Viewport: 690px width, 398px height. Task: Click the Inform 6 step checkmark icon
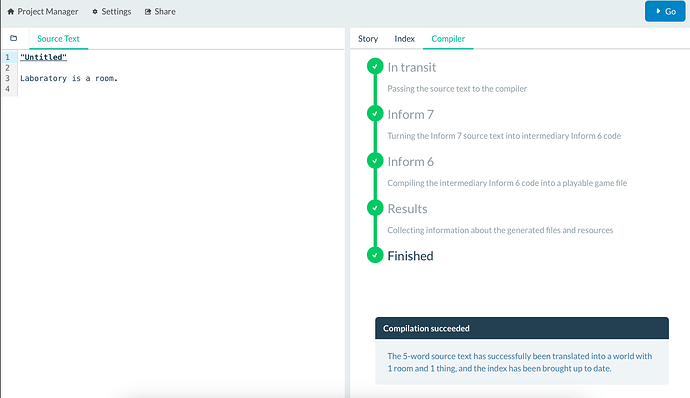tap(375, 161)
